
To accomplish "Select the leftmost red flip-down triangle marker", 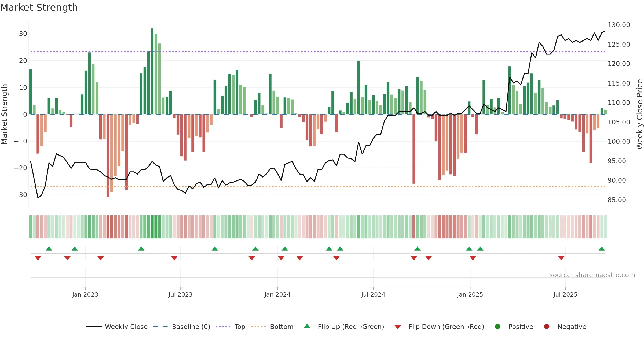I will pyautogui.click(x=38, y=258).
